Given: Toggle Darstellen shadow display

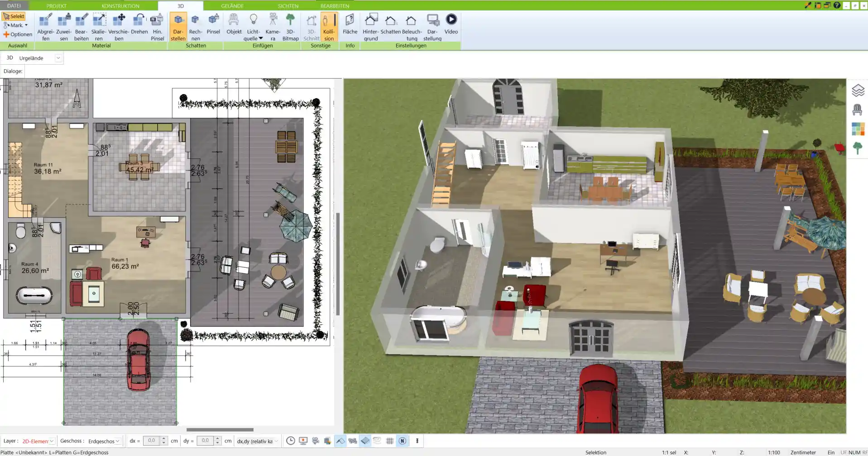Looking at the screenshot, I should point(178,27).
